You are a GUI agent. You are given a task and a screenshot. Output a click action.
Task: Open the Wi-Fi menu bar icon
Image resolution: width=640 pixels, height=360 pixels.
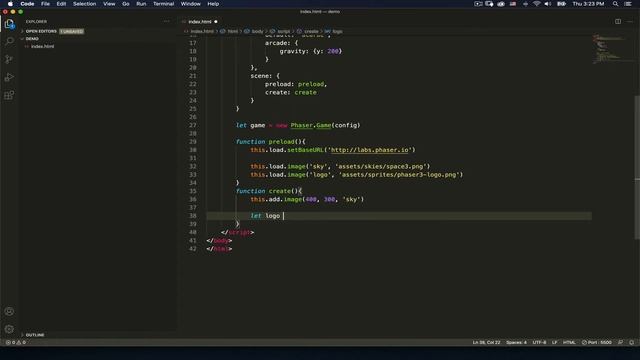[x=537, y=4]
